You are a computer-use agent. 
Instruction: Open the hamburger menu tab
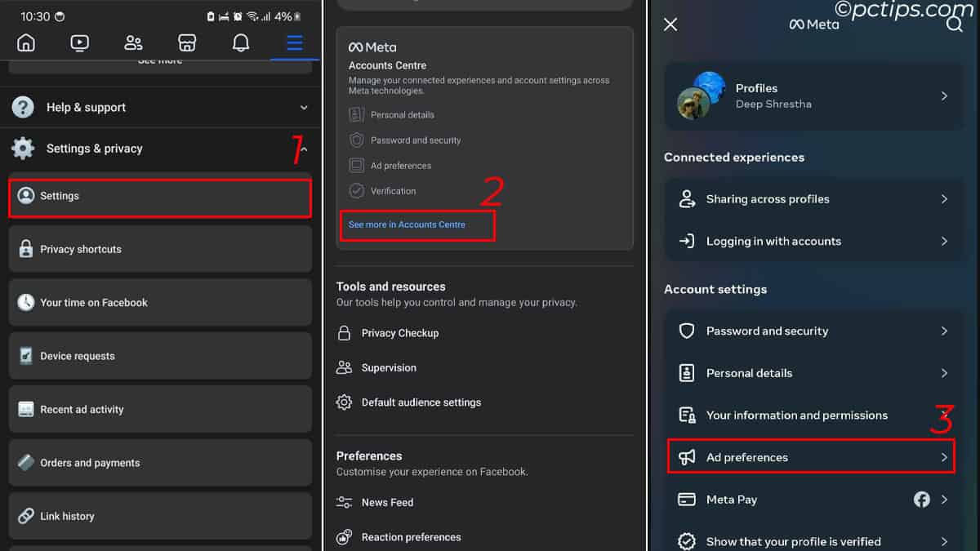(x=295, y=42)
